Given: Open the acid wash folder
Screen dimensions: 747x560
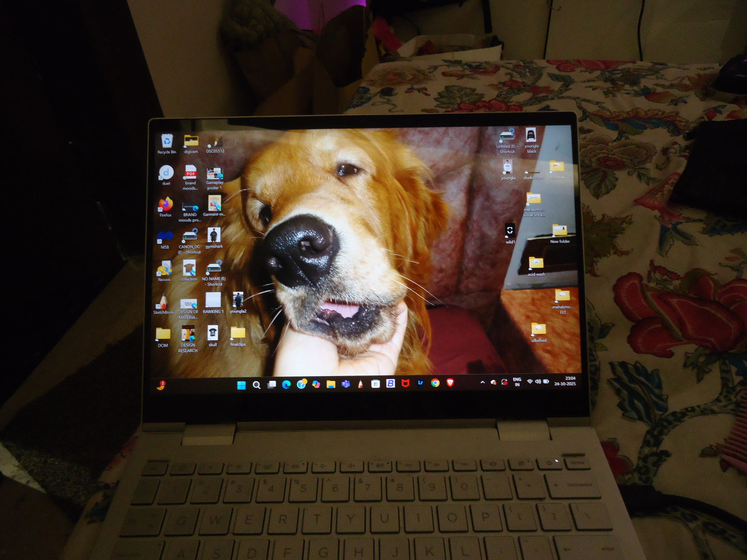Looking at the screenshot, I should 536,267.
